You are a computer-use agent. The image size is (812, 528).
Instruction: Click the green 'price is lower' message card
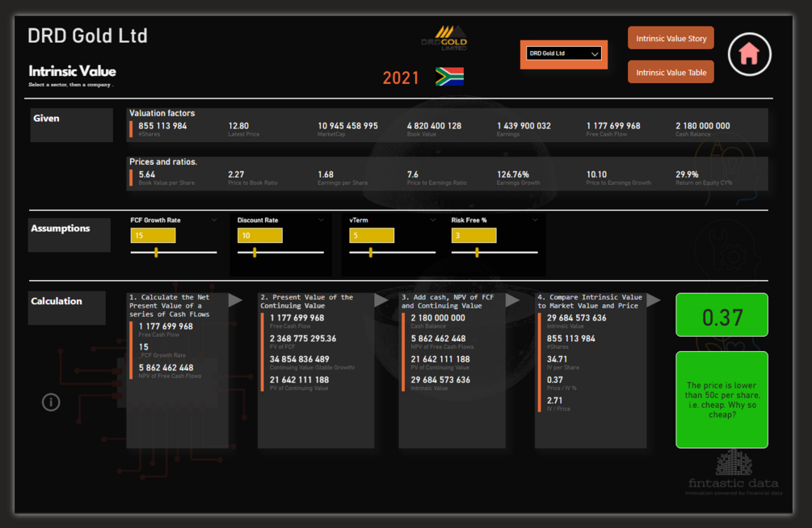[722, 400]
